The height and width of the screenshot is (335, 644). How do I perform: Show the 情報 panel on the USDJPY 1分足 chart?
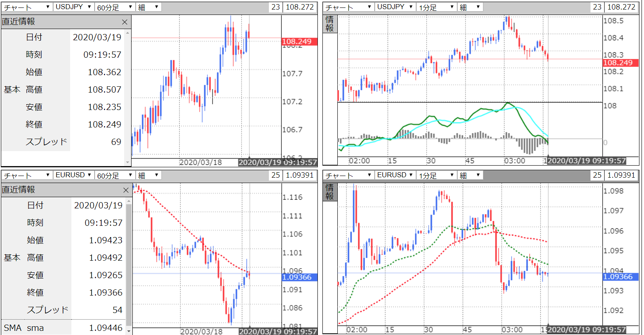tap(329, 24)
